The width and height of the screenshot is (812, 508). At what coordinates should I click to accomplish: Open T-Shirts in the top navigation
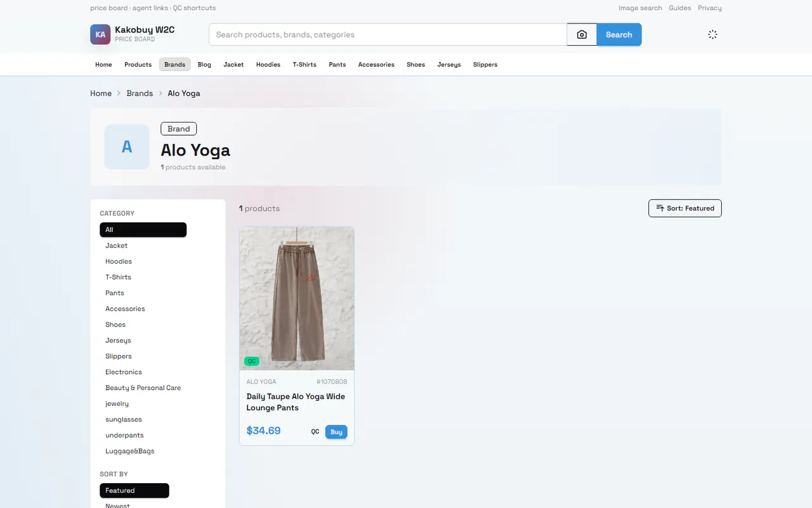tap(304, 64)
